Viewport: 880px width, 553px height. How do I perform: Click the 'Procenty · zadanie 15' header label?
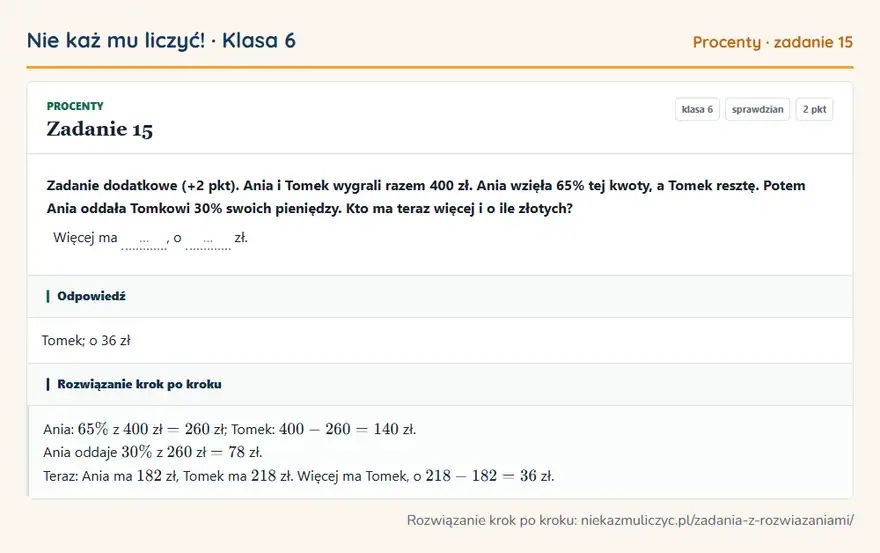click(x=773, y=42)
